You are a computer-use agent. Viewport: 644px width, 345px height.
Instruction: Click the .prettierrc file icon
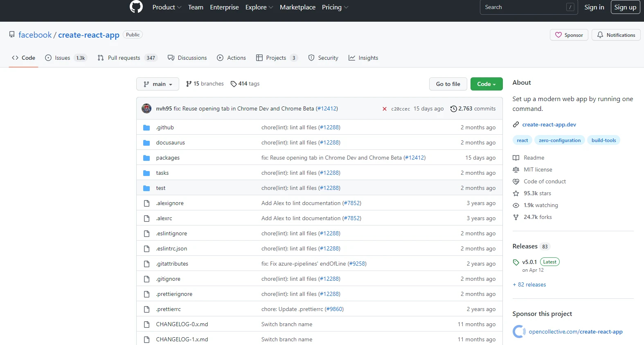146,309
